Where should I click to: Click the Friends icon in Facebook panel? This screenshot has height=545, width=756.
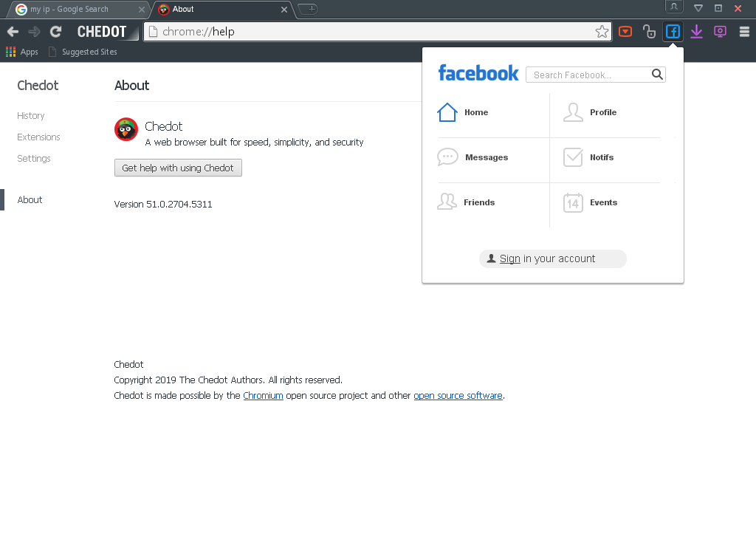point(447,202)
